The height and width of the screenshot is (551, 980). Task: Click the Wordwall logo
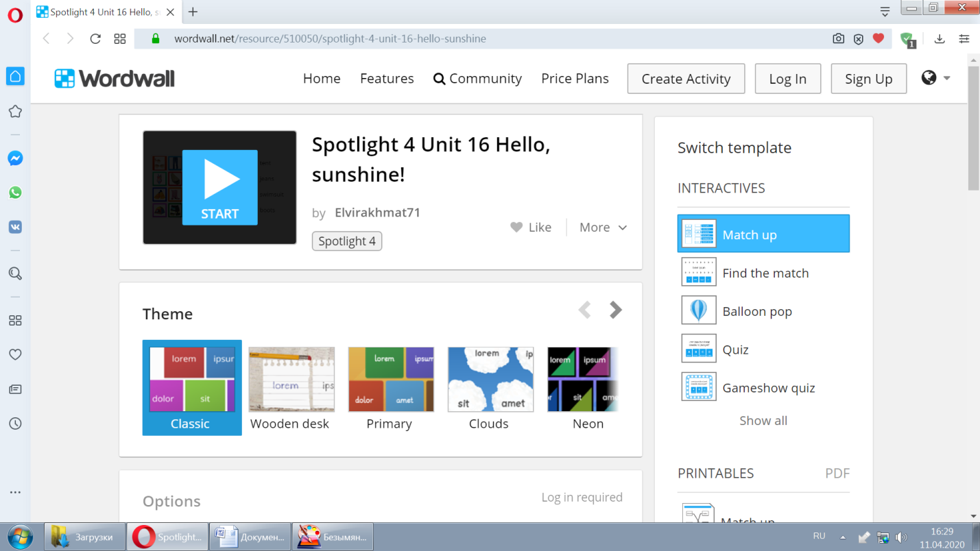(115, 79)
